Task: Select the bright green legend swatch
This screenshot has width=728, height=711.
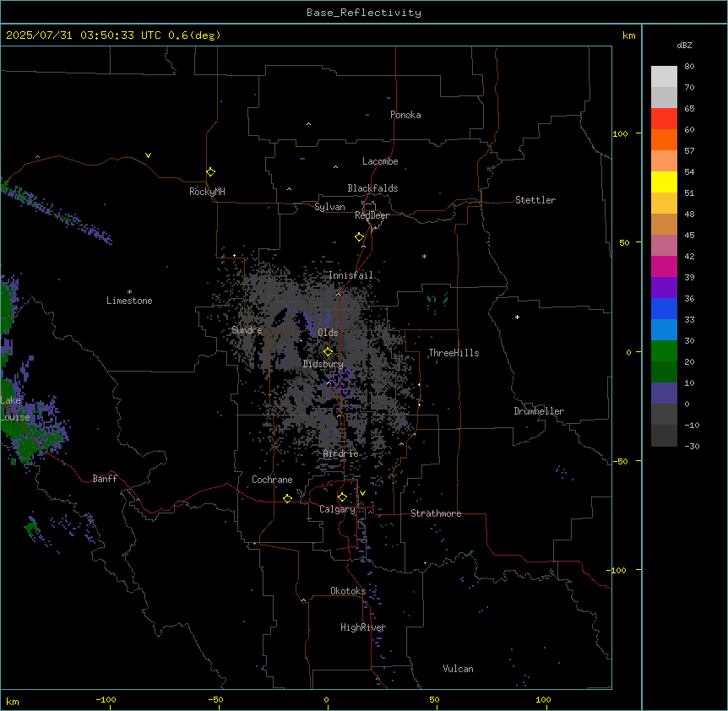Action: 664,351
